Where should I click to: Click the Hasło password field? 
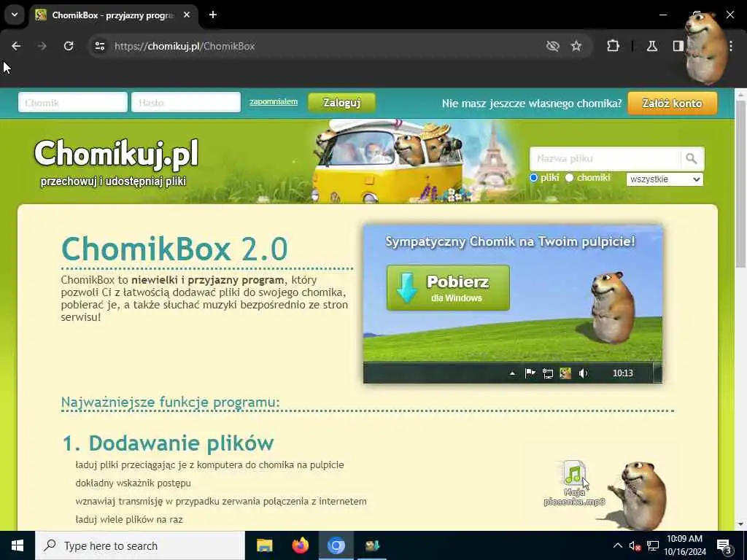[x=186, y=102]
